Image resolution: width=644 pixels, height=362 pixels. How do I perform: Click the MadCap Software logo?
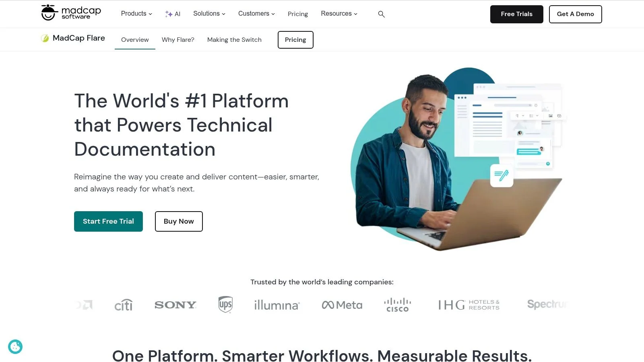[x=71, y=12]
